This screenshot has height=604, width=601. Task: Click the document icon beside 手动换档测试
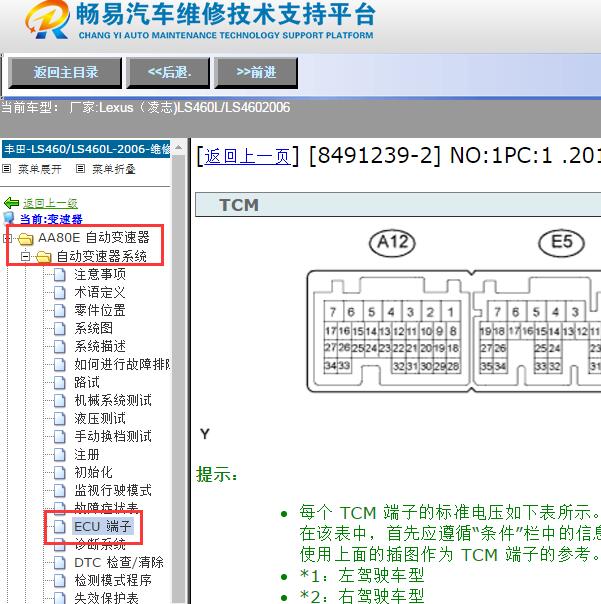[x=59, y=437]
